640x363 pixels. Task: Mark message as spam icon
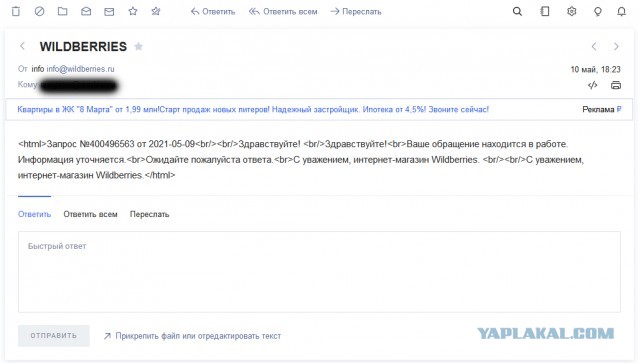pyautogui.click(x=39, y=11)
